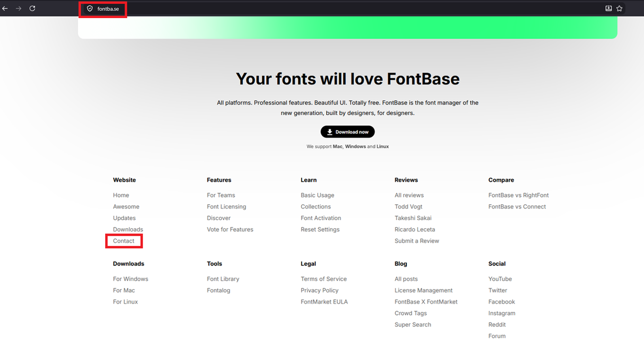This screenshot has width=644, height=354.
Task: Click the 'We support Mac, Windows and Linux' text
Action: point(347,146)
